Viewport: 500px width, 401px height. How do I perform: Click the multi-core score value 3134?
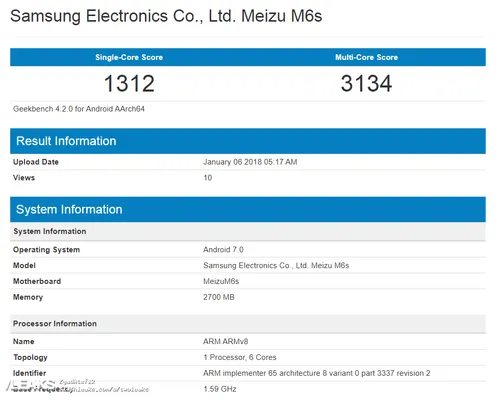pyautogui.click(x=366, y=83)
